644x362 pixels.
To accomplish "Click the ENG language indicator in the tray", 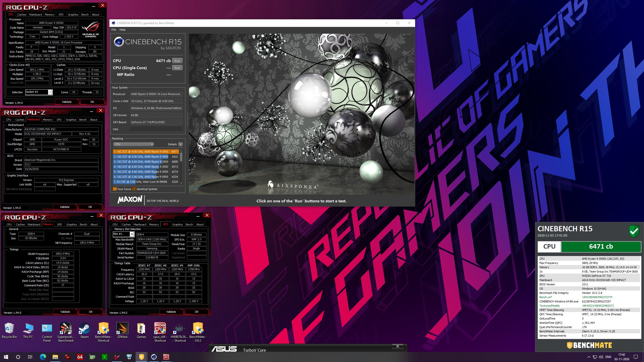I will tap(608, 357).
